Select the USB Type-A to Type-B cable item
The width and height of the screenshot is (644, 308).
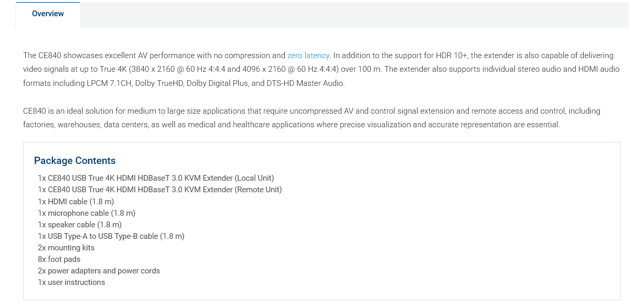click(111, 236)
